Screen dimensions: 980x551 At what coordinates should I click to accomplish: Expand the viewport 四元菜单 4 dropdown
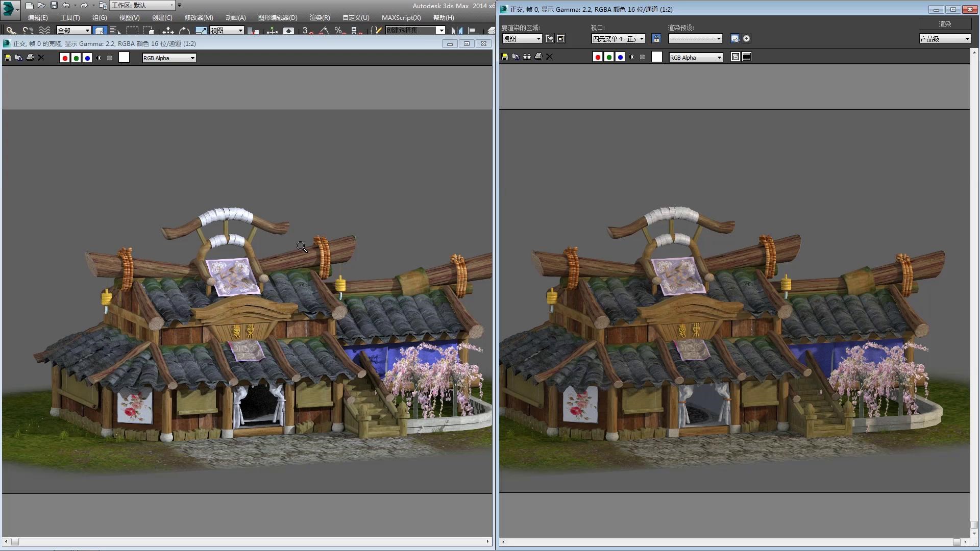tap(618, 39)
